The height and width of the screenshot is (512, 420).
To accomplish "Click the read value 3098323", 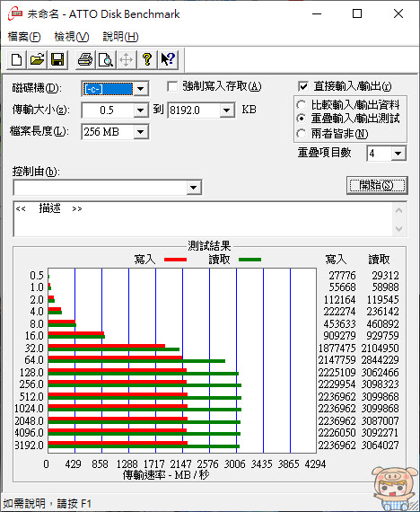I will (x=380, y=384).
